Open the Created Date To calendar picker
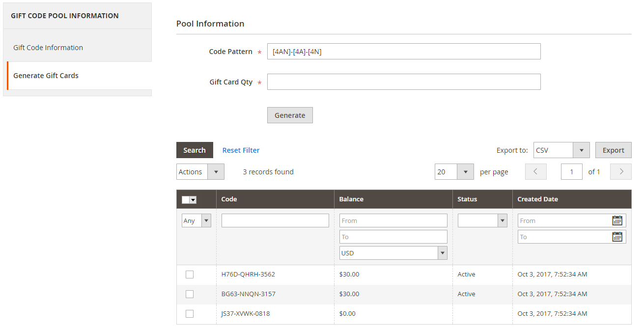 point(617,237)
